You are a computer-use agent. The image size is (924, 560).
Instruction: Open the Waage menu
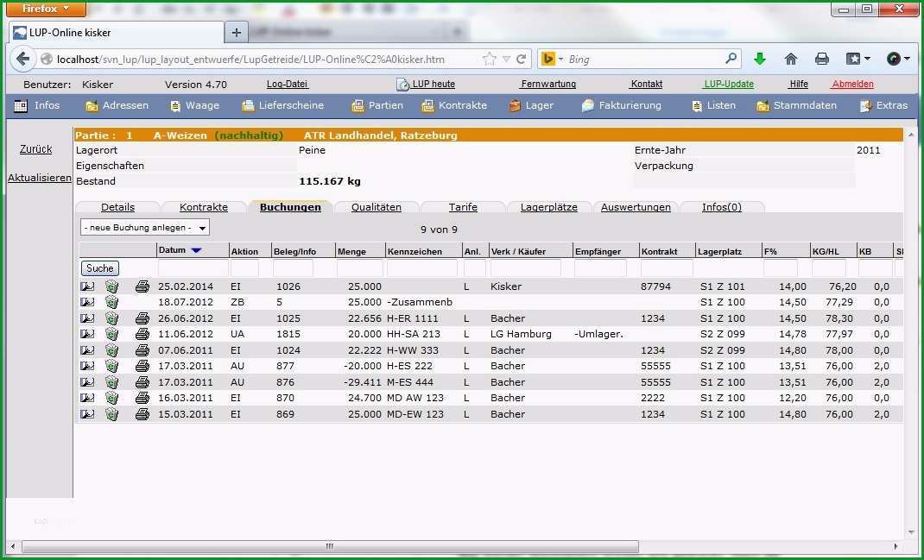[x=194, y=105]
